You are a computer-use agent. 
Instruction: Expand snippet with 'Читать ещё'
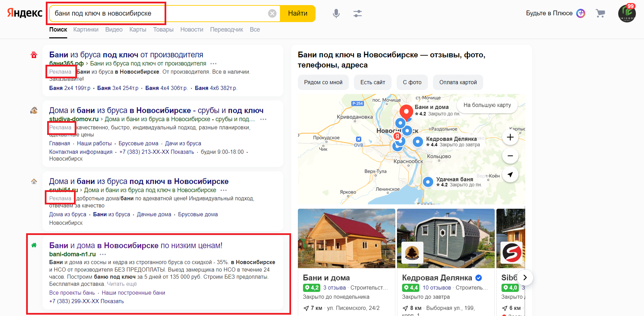pyautogui.click(x=122, y=284)
